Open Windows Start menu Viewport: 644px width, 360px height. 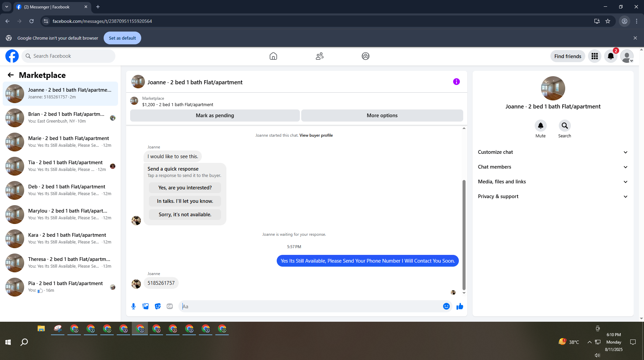coord(8,342)
